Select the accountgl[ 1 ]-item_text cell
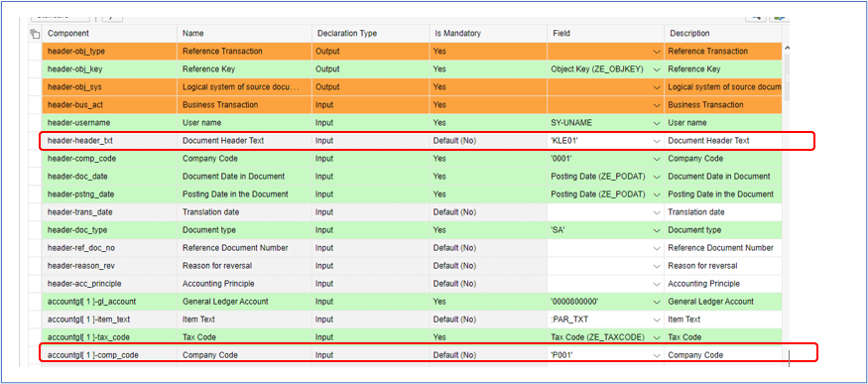Image resolution: width=868 pixels, height=384 pixels. 109,320
